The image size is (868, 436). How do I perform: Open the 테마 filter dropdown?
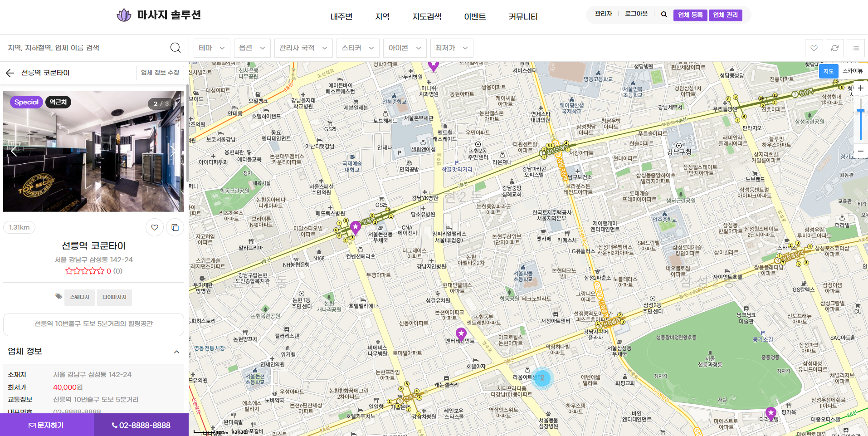(x=212, y=48)
